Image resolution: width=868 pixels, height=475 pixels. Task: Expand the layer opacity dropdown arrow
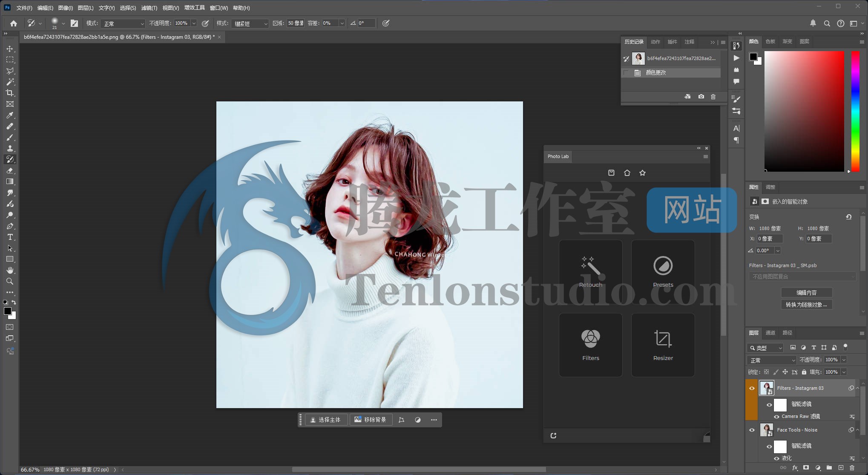[844, 360]
